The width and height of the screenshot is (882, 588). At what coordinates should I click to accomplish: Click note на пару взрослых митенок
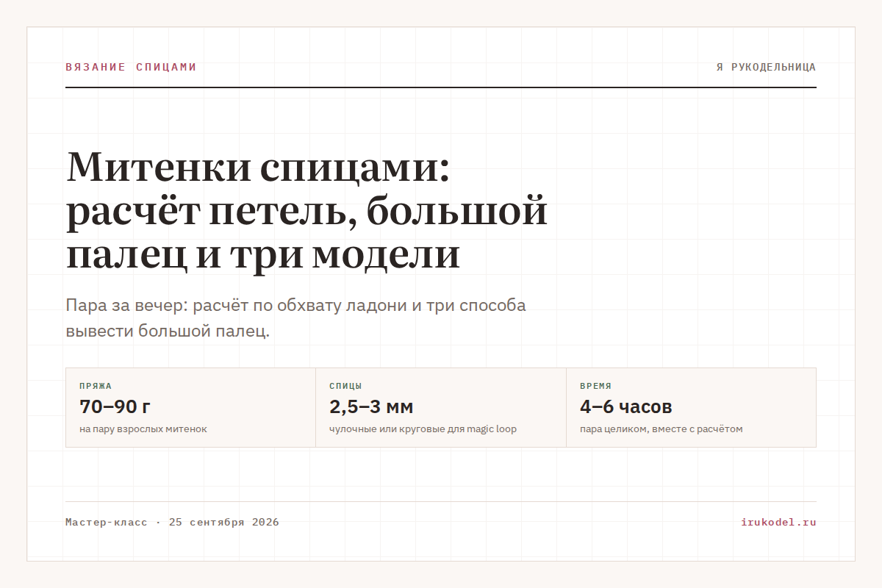pyautogui.click(x=143, y=429)
